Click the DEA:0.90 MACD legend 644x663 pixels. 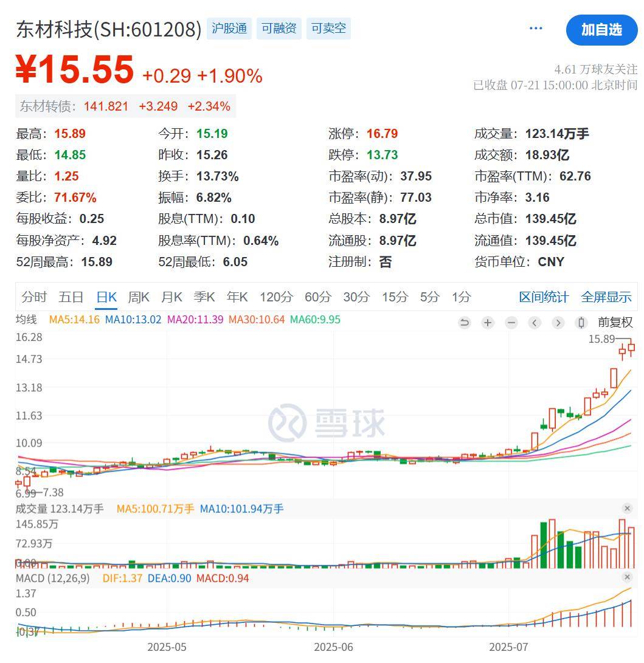[x=169, y=578]
